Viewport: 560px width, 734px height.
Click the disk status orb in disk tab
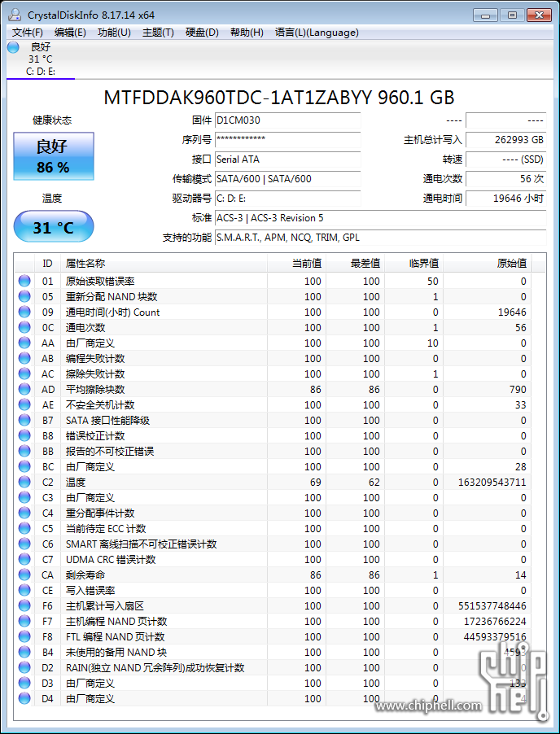[13, 47]
